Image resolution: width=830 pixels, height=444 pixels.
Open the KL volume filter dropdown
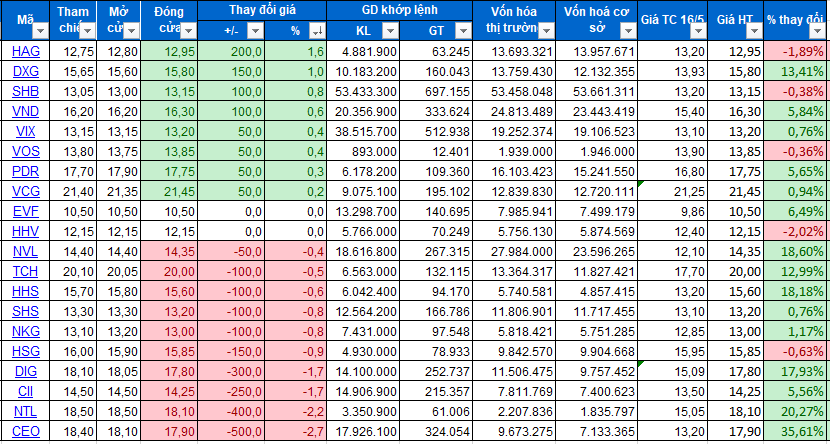390,32
